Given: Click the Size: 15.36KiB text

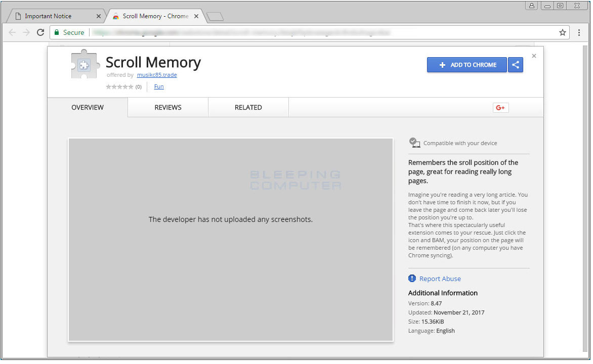Looking at the screenshot, I should [426, 322].
